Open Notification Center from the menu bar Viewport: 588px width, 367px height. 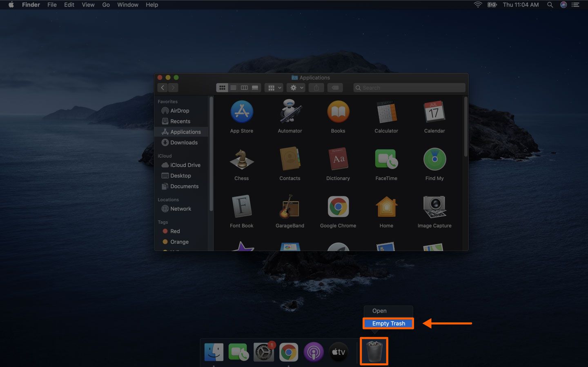(576, 5)
